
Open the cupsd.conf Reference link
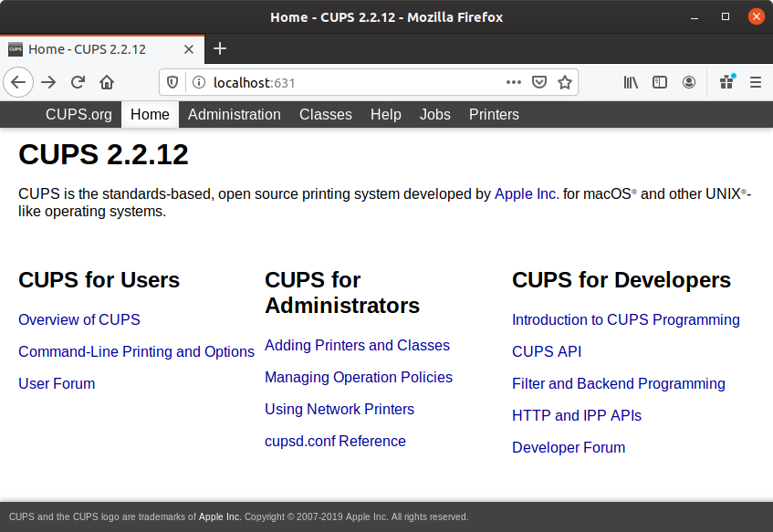click(x=335, y=441)
